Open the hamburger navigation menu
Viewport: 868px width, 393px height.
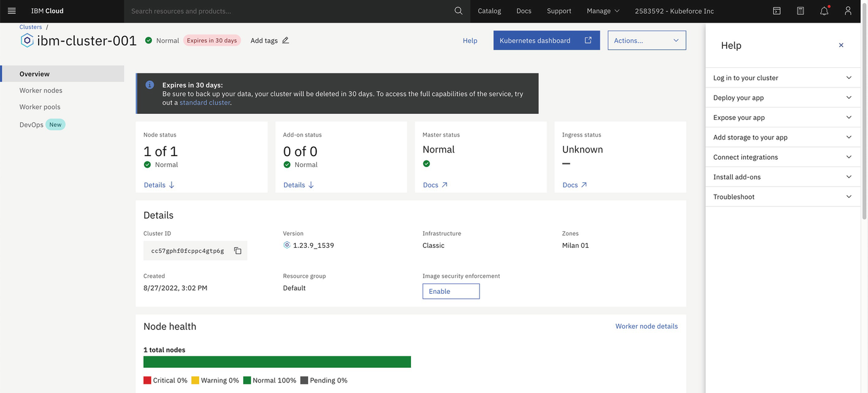11,11
